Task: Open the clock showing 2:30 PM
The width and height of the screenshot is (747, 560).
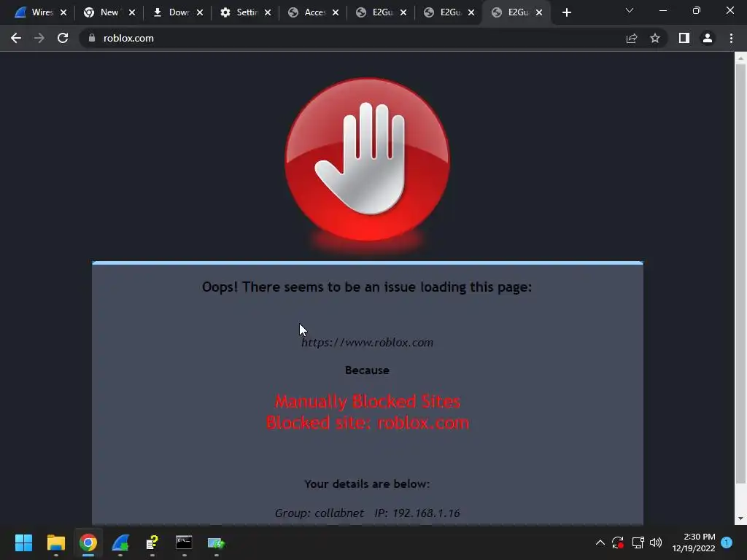Action: tap(694, 542)
